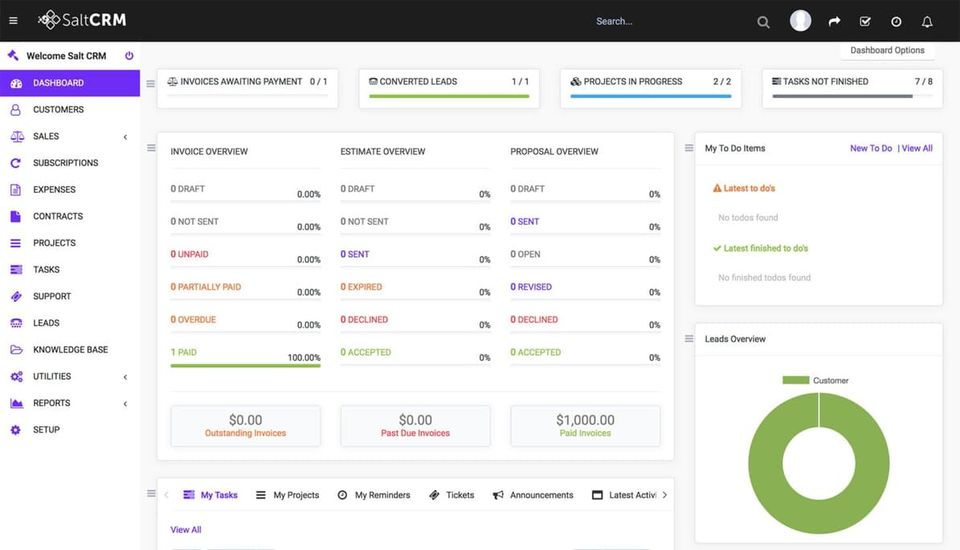Viewport: 960px width, 550px height.
Task: Click drag handle beside My Tasks tabs
Action: pyautogui.click(x=151, y=494)
